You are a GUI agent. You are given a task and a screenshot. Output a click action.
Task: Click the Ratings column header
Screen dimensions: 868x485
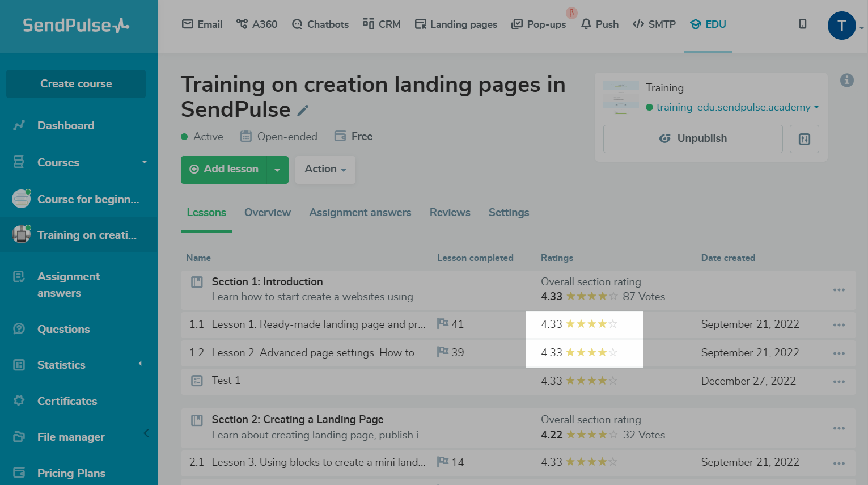click(557, 258)
